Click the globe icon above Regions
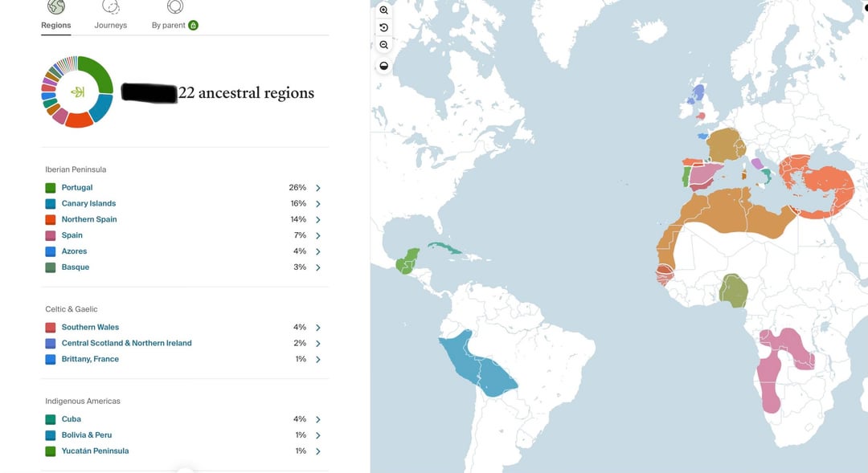 pos(56,6)
